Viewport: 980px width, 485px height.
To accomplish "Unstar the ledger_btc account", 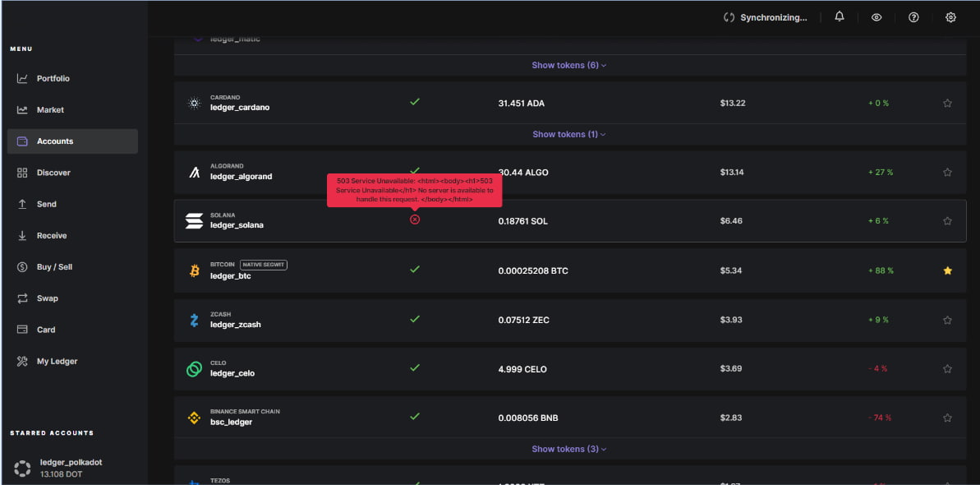I will [x=947, y=270].
